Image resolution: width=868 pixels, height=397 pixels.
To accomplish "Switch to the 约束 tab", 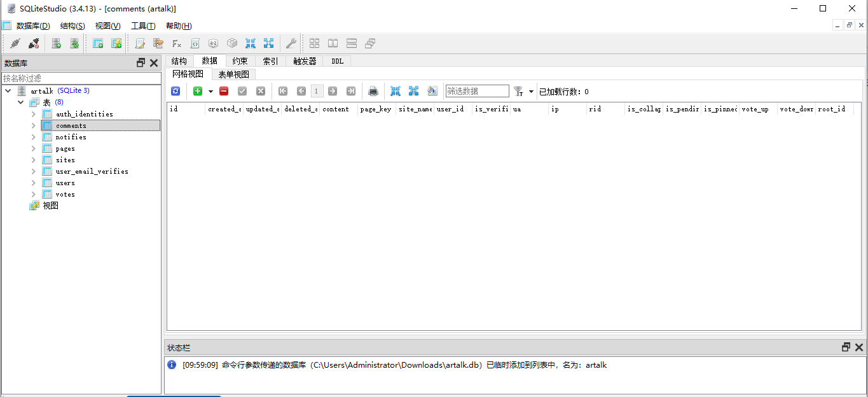I will pos(240,61).
